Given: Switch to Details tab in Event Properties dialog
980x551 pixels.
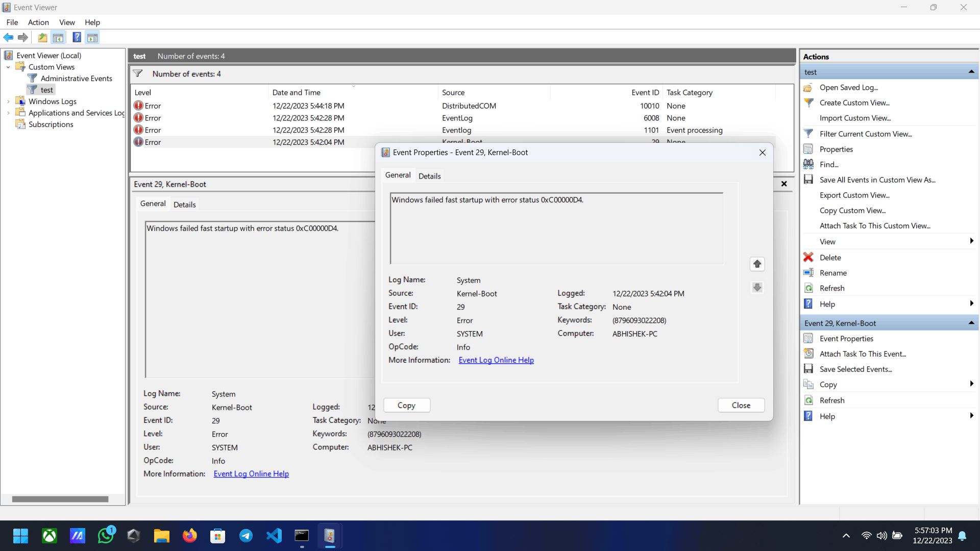Looking at the screenshot, I should pos(429,176).
